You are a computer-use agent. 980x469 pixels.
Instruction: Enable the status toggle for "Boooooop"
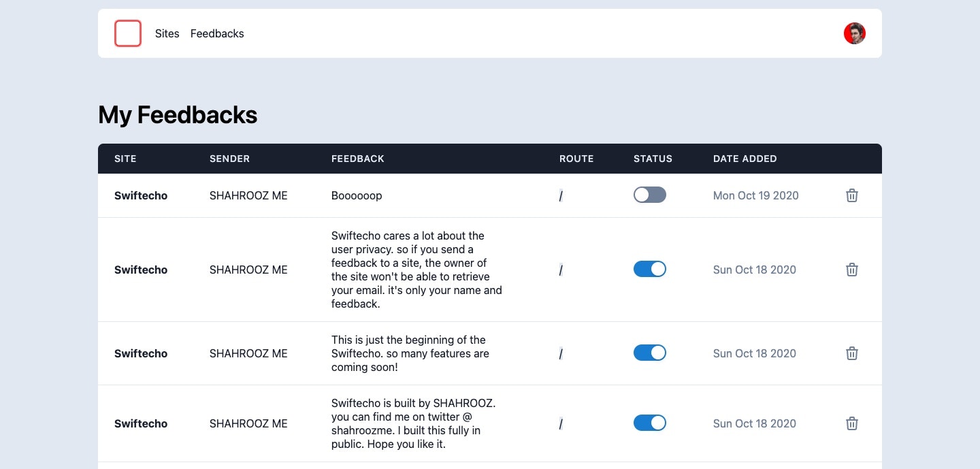[650, 195]
